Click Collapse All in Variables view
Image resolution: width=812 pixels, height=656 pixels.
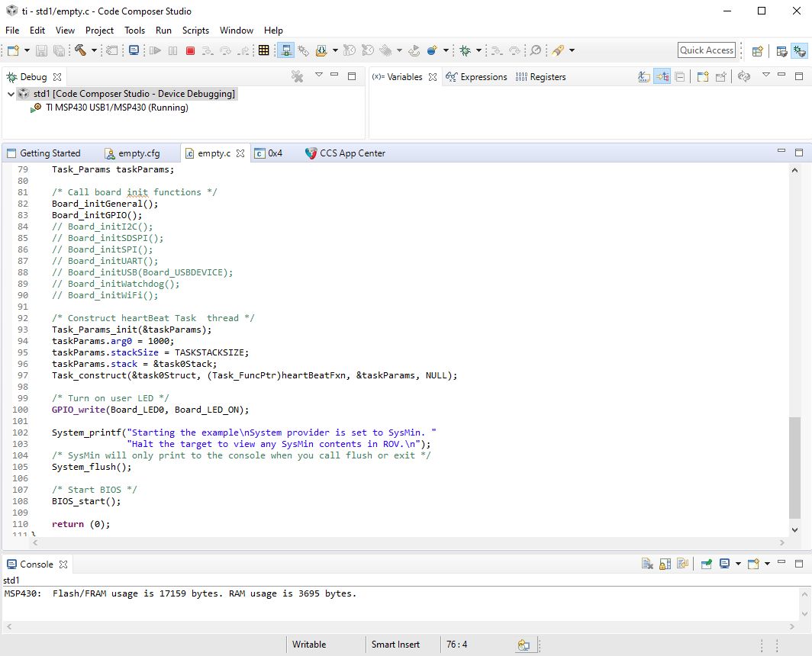click(x=680, y=76)
